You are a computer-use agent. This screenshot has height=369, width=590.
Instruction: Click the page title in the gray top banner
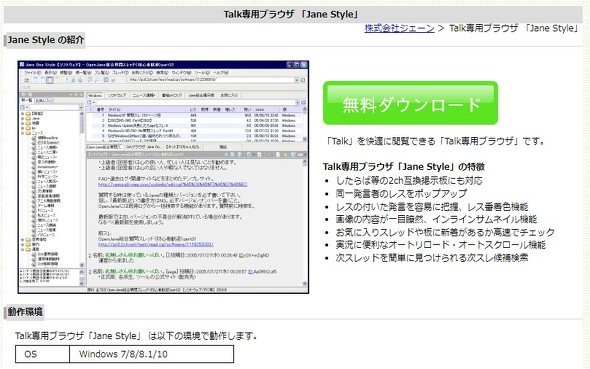coord(290,15)
